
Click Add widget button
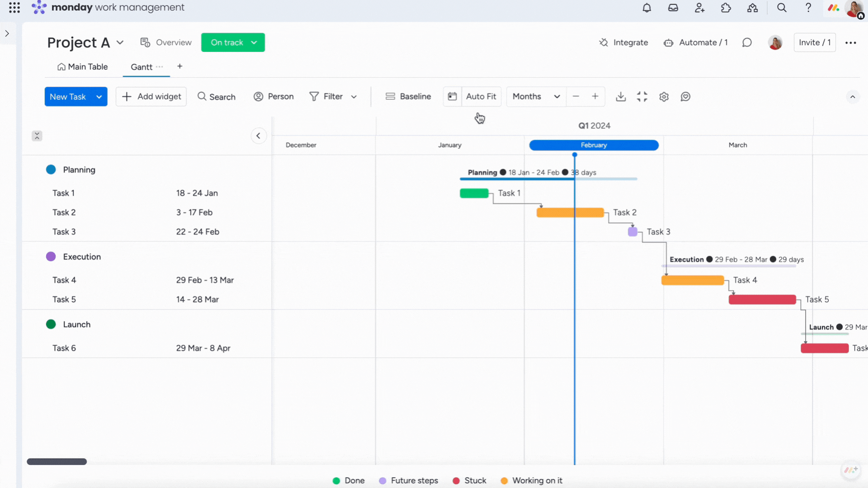click(x=151, y=97)
